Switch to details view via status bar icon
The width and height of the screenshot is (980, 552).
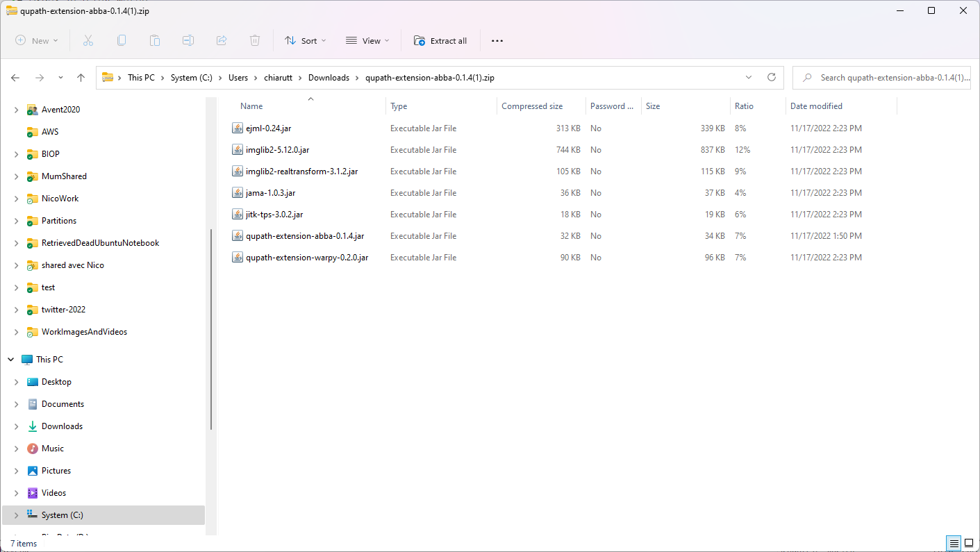click(954, 543)
